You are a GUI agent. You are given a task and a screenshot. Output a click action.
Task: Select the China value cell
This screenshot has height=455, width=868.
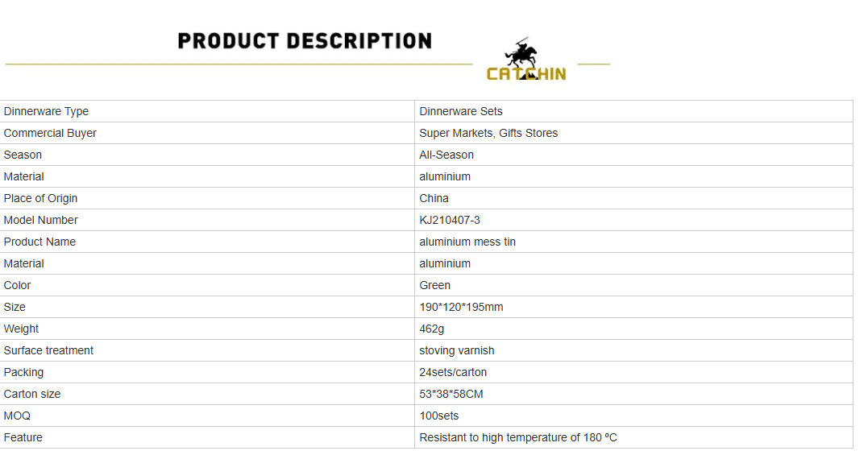tap(434, 198)
